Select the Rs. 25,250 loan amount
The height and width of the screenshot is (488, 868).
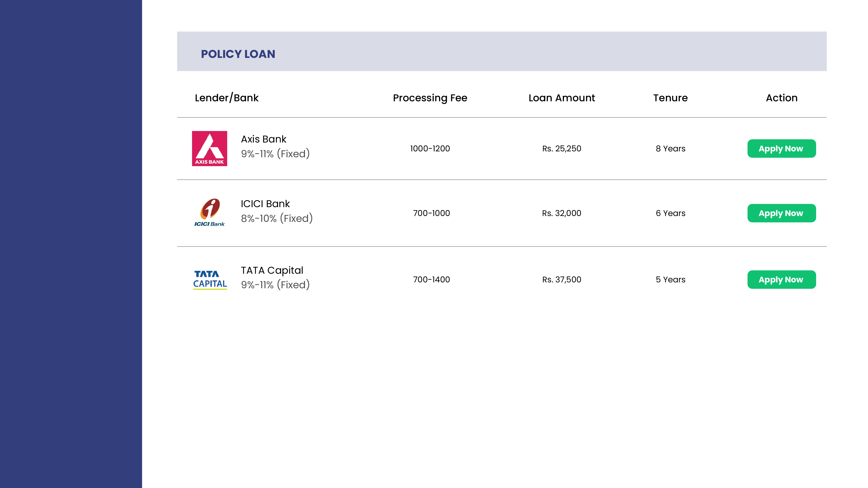562,149
